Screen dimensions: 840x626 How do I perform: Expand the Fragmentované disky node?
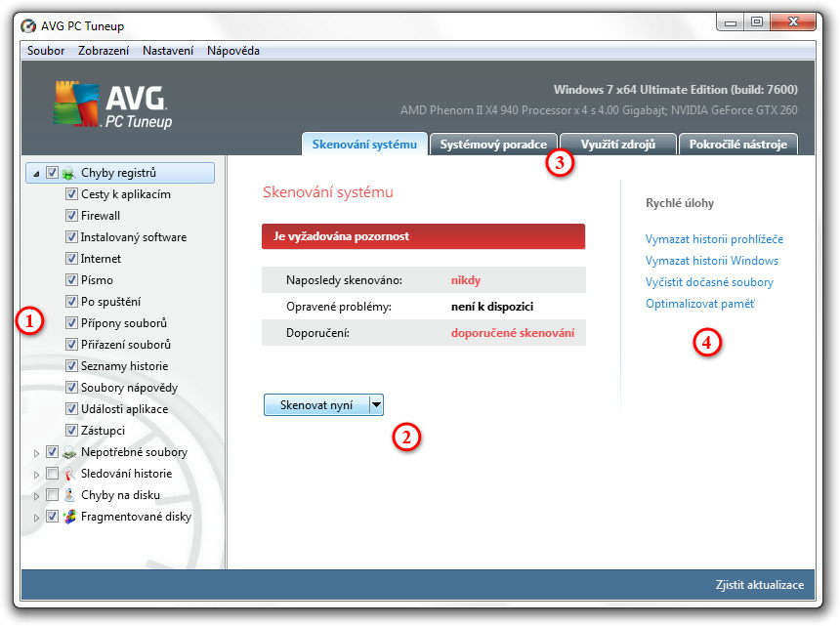pyautogui.click(x=36, y=518)
